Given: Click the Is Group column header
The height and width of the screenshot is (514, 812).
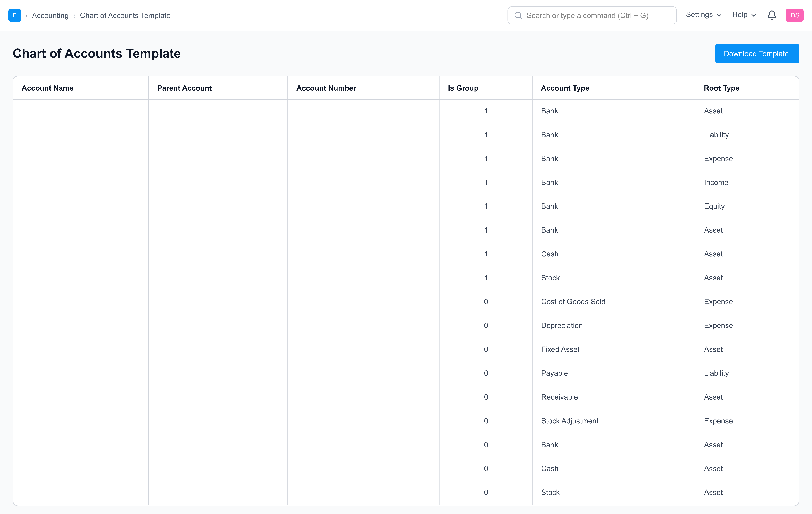Looking at the screenshot, I should tap(463, 88).
